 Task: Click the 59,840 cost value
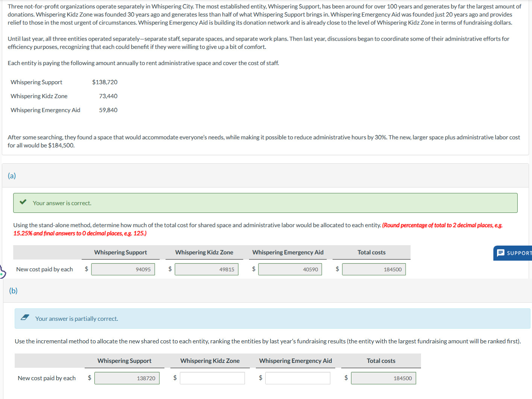108,110
